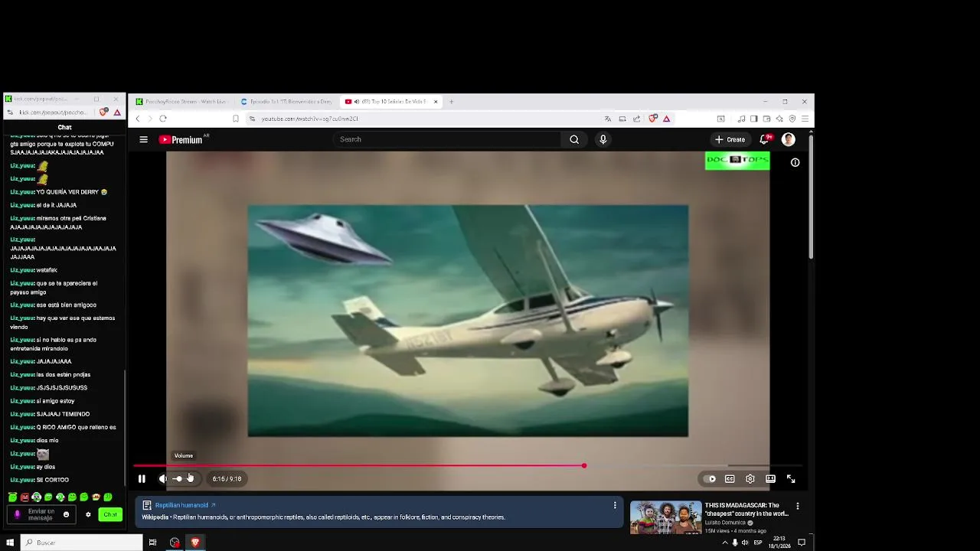Open the Windows Start menu

(10, 543)
